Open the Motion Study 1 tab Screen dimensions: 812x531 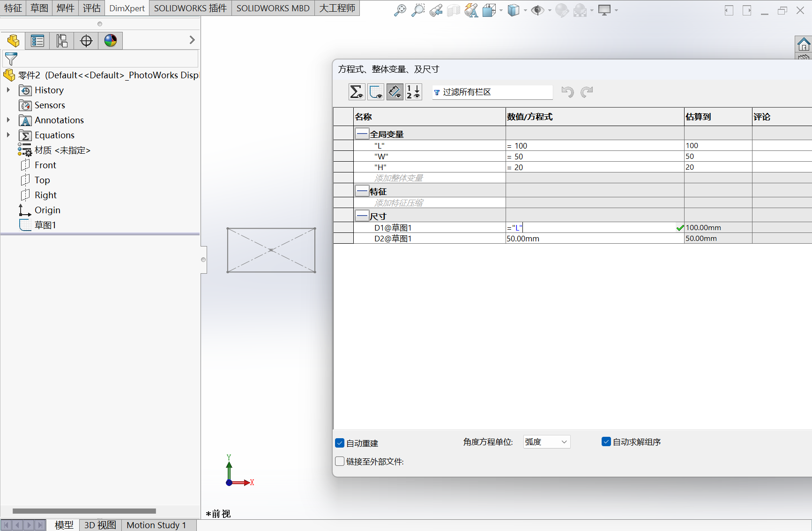point(156,525)
